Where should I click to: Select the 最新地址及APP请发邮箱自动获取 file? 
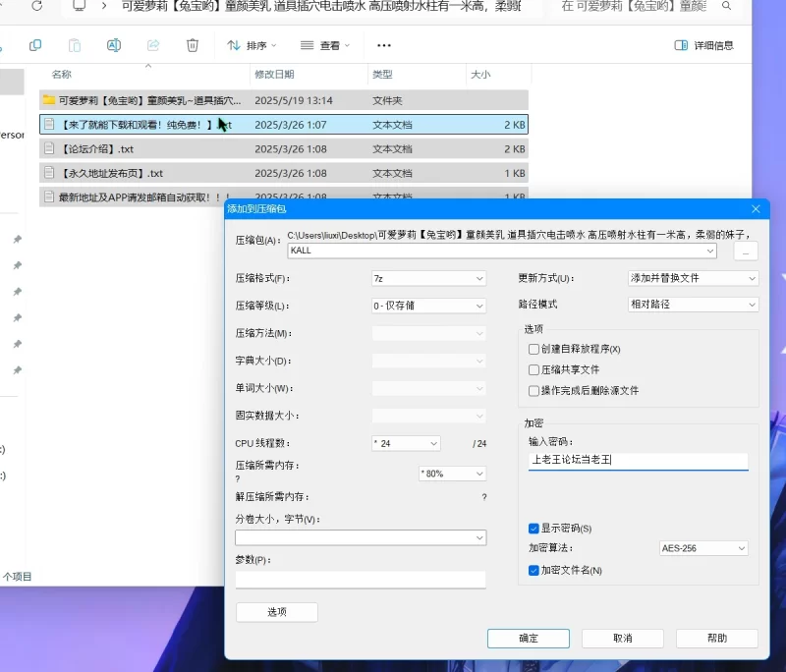[x=133, y=196]
